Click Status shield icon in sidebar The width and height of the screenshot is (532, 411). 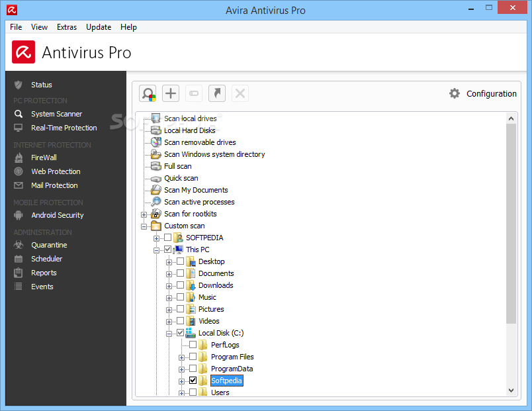coord(19,85)
